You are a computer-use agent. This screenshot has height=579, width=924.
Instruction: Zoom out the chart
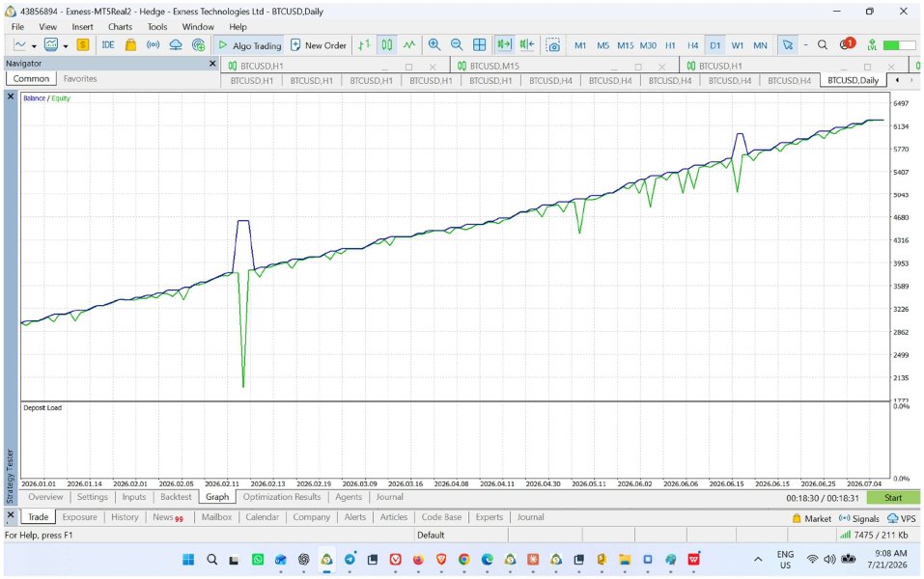457,44
